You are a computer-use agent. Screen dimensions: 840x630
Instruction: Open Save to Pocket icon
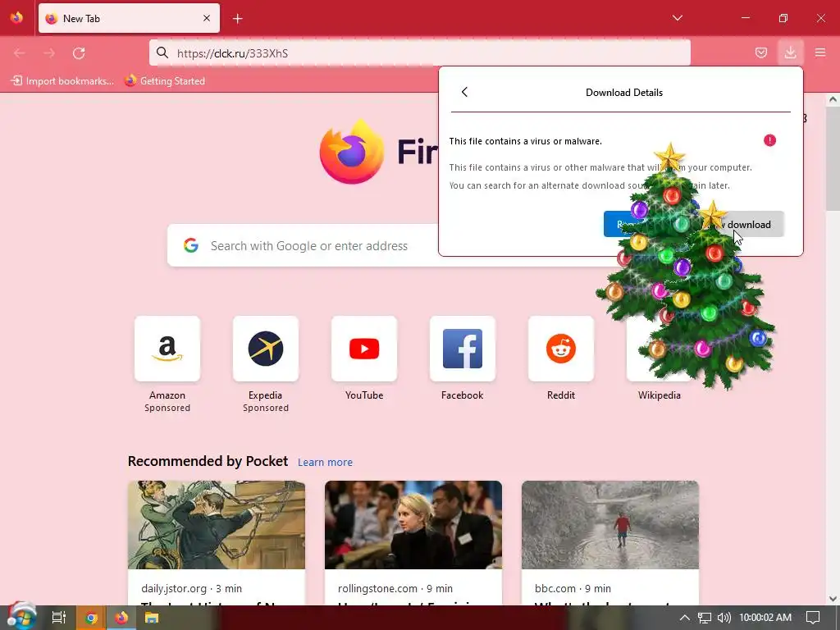pos(760,52)
